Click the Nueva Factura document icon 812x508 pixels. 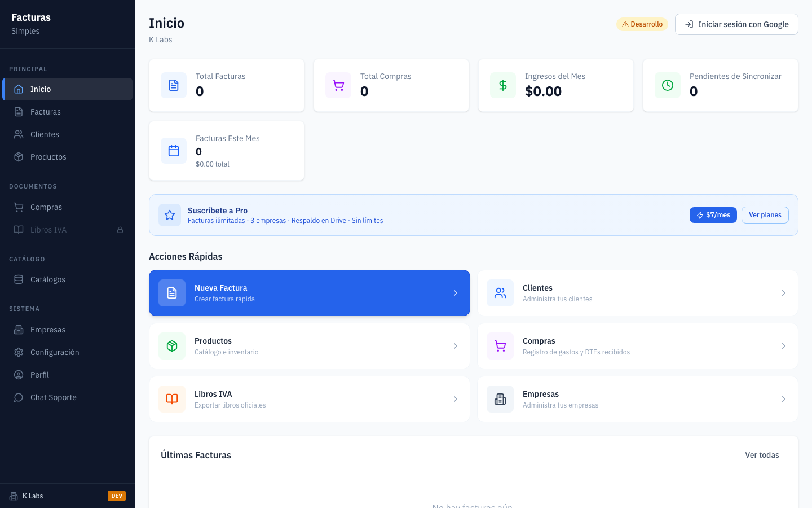click(x=172, y=293)
